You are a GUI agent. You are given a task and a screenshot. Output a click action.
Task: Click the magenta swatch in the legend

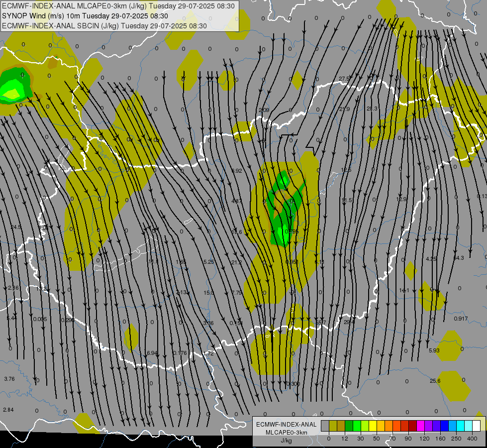point(420,426)
